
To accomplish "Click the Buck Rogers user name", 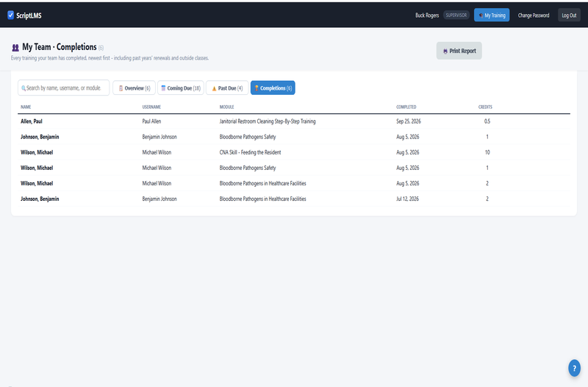I will pyautogui.click(x=427, y=15).
